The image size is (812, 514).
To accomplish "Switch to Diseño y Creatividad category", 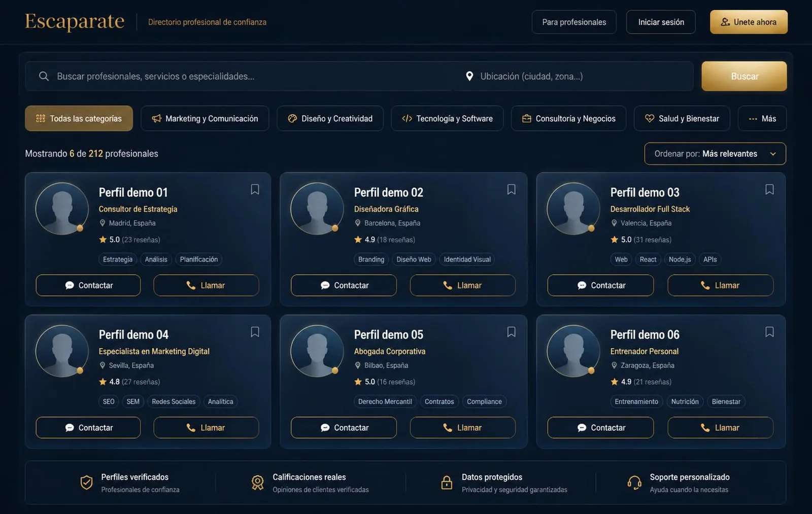I will click(330, 118).
